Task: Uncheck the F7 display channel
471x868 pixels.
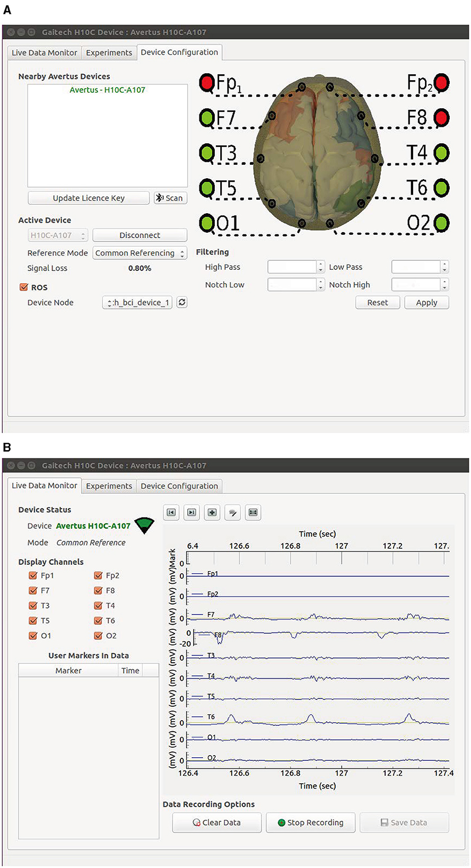Action: [33, 590]
